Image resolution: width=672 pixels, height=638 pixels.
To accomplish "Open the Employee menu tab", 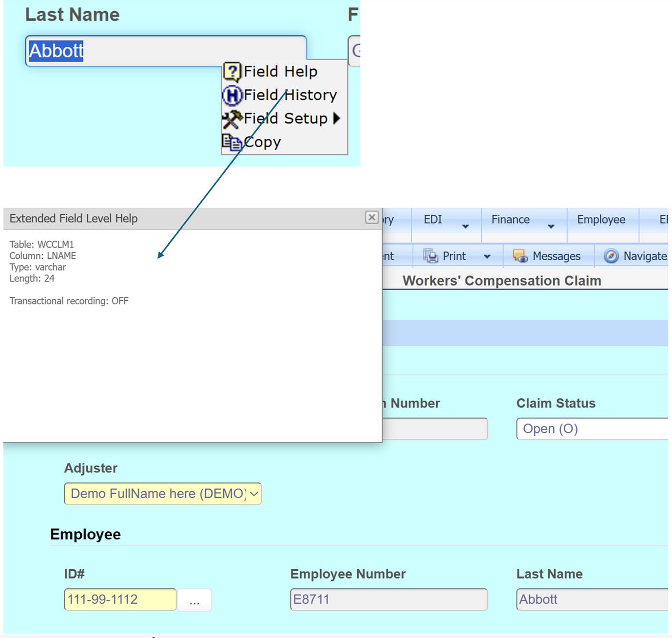I will [x=601, y=220].
